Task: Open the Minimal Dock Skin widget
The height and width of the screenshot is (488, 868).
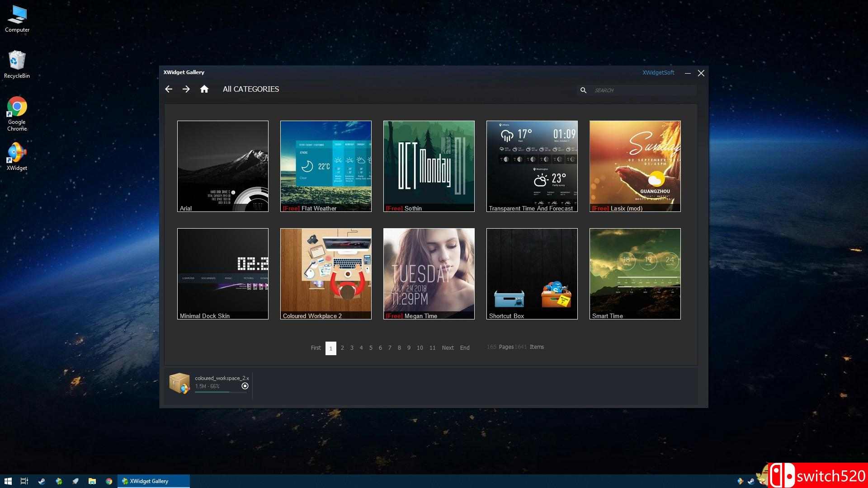Action: pyautogui.click(x=223, y=273)
